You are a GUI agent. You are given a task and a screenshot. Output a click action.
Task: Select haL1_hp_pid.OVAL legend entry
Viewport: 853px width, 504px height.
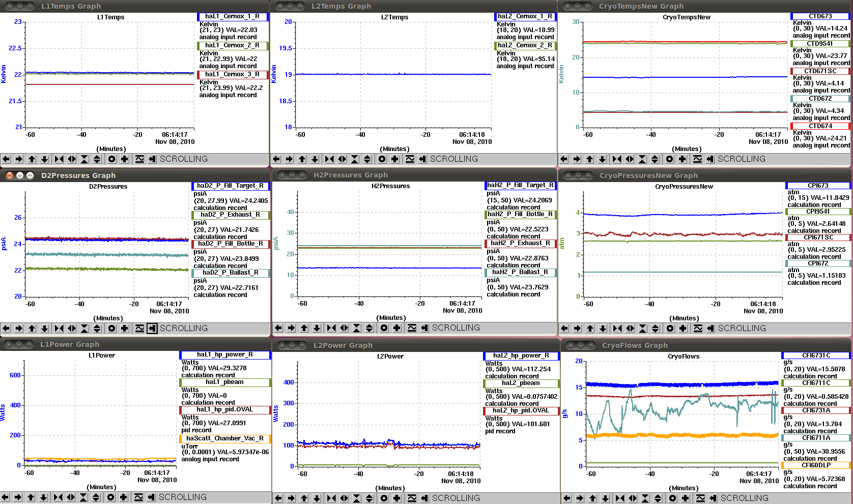[225, 410]
